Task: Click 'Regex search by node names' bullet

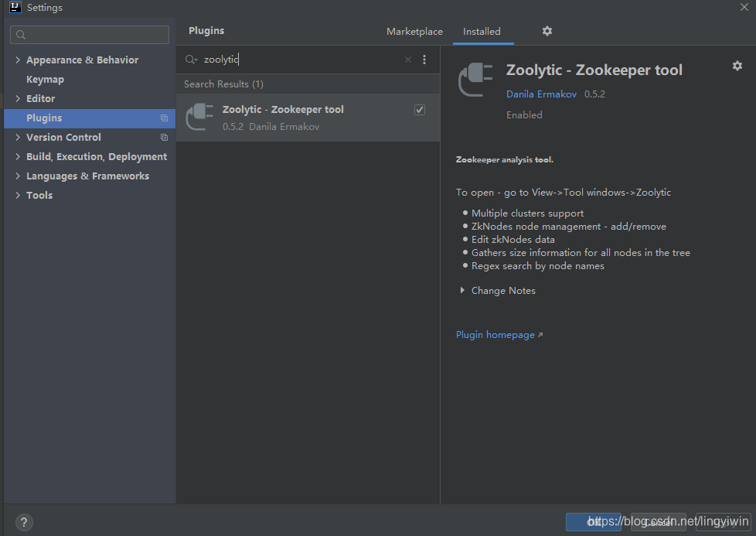Action: coord(537,266)
